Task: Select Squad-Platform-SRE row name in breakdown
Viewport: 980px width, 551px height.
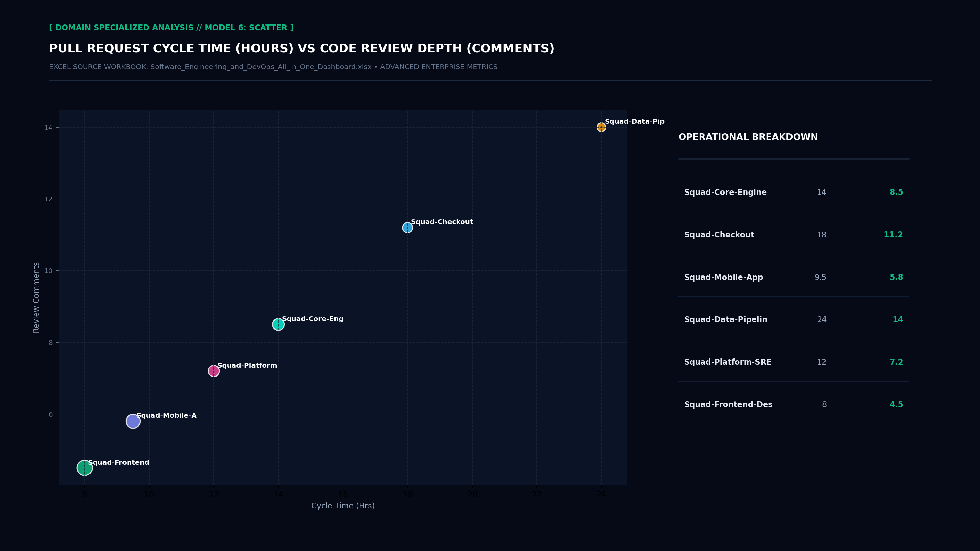Action: (x=728, y=362)
